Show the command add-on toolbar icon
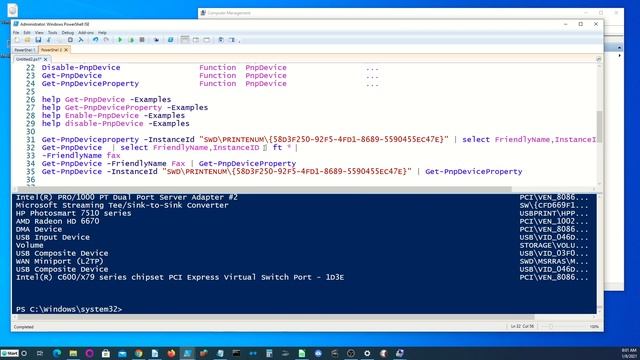Screen dimensions: 640x360 (x=232, y=40)
